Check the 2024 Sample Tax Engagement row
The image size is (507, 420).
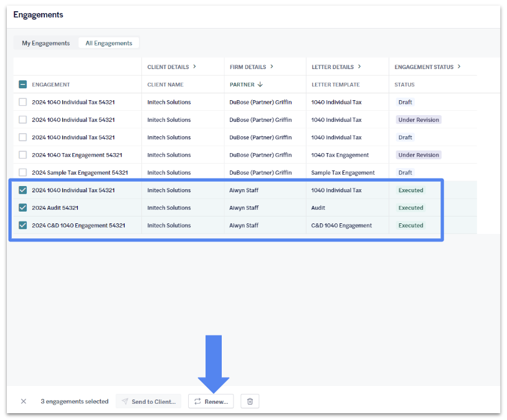tap(22, 172)
